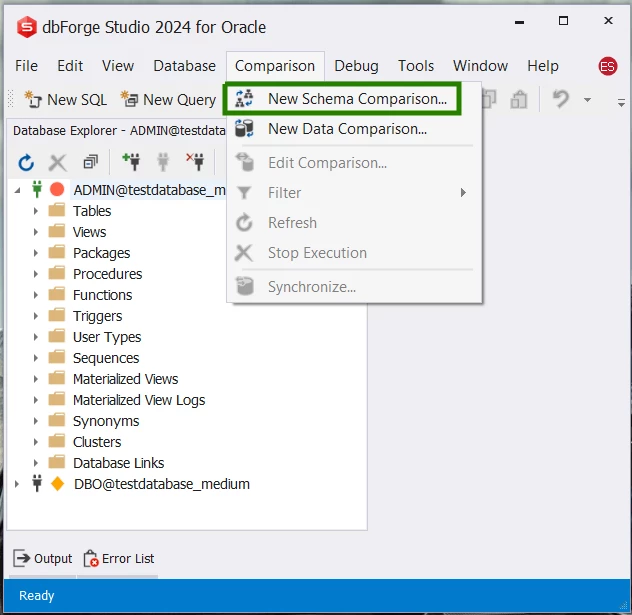The width and height of the screenshot is (632, 615).
Task: Open the Debug menu
Action: (356, 66)
